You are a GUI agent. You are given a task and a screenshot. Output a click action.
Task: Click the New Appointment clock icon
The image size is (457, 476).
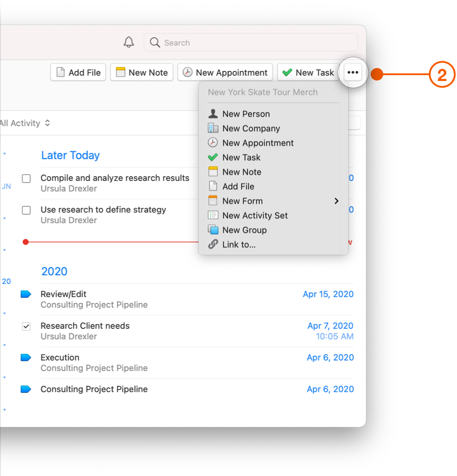[x=213, y=143]
